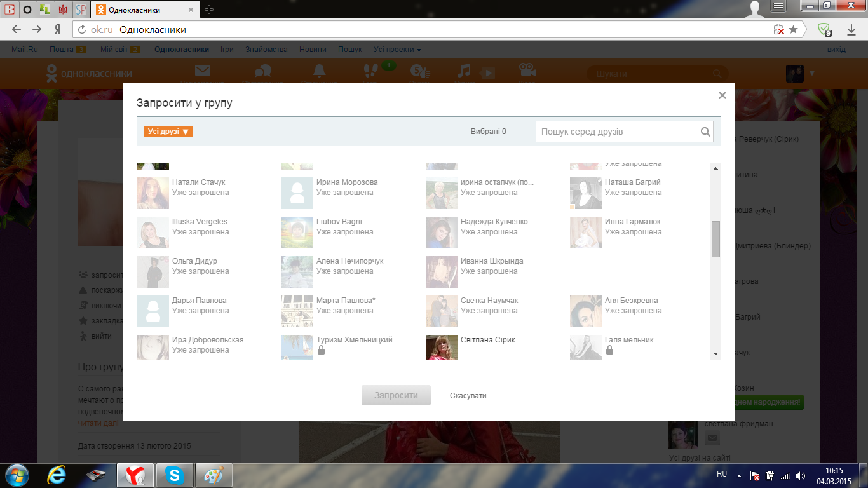Open messages envelope icon in the OK header

[203, 71]
